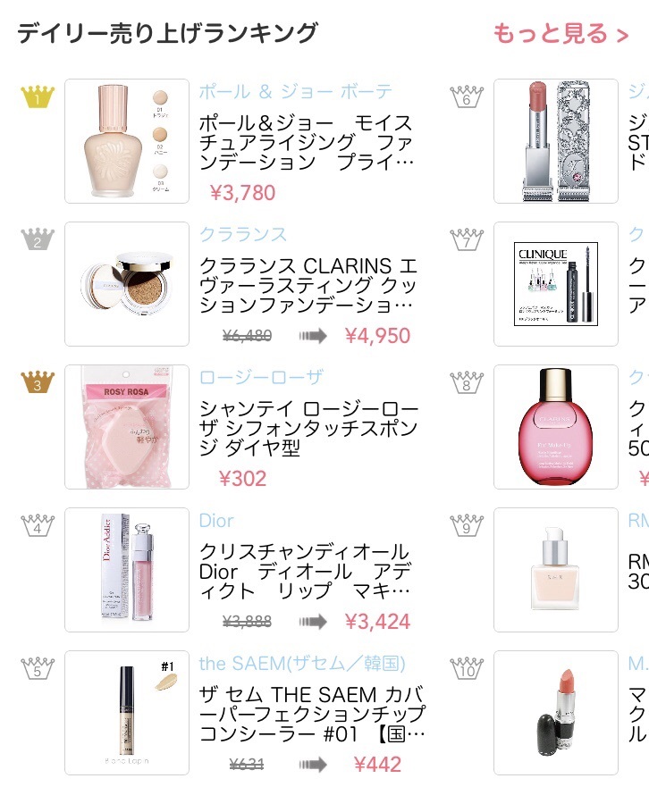This screenshot has height=812, width=649.
Task: Select the ロージーローザ brand label
Action: click(261, 378)
